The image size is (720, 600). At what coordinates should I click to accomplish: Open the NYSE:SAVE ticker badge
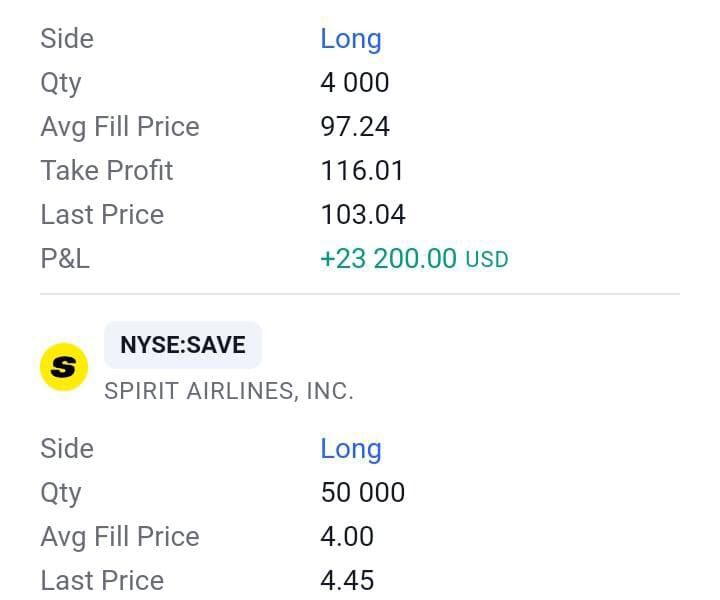tap(183, 345)
